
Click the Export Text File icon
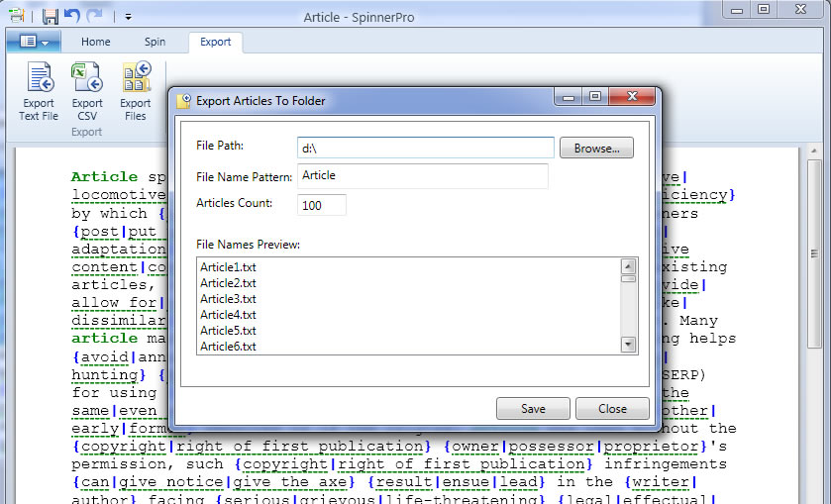tap(39, 79)
